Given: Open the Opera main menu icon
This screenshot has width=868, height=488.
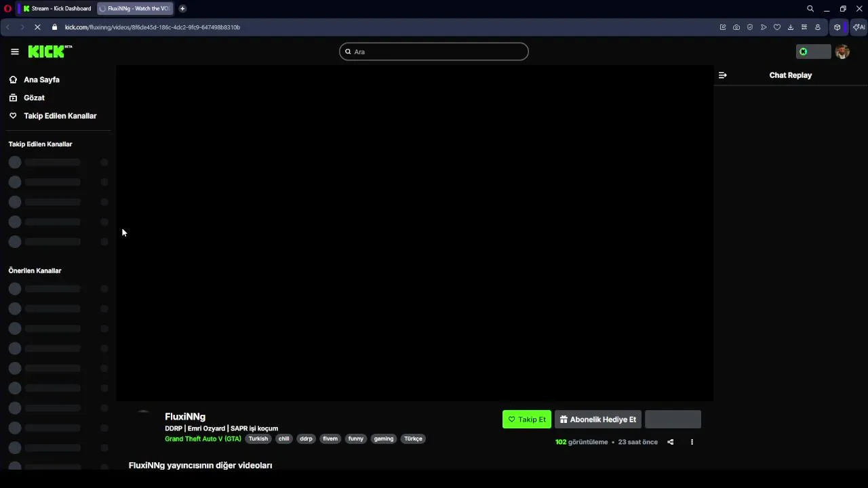Looking at the screenshot, I should pyautogui.click(x=7, y=9).
